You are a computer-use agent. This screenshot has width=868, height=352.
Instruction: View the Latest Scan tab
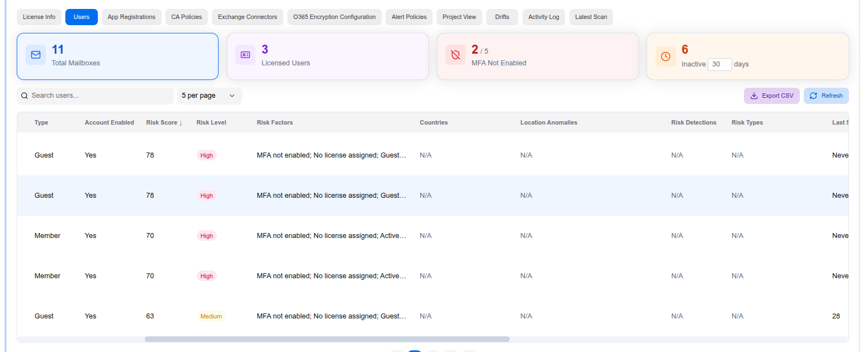tap(591, 17)
